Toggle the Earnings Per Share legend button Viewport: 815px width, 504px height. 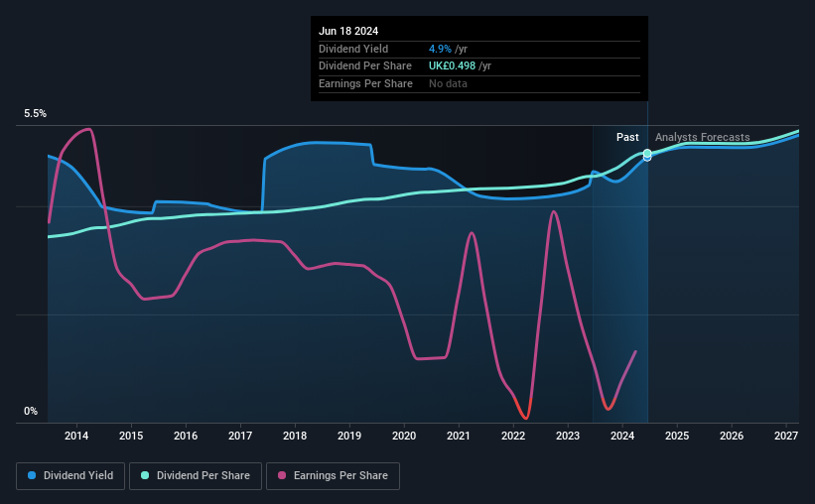333,476
